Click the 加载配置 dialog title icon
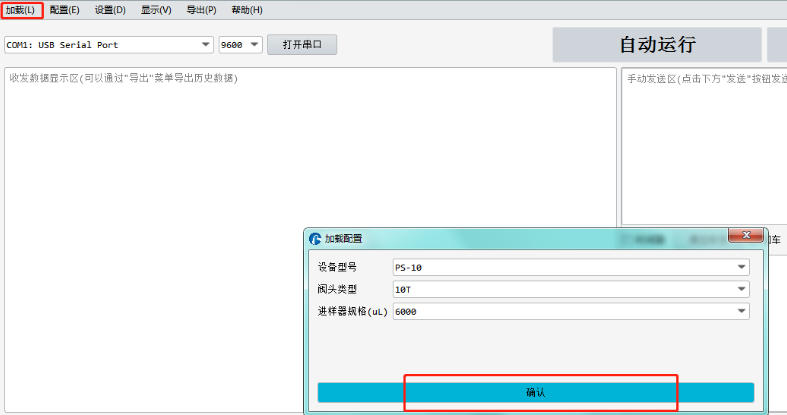 point(315,238)
